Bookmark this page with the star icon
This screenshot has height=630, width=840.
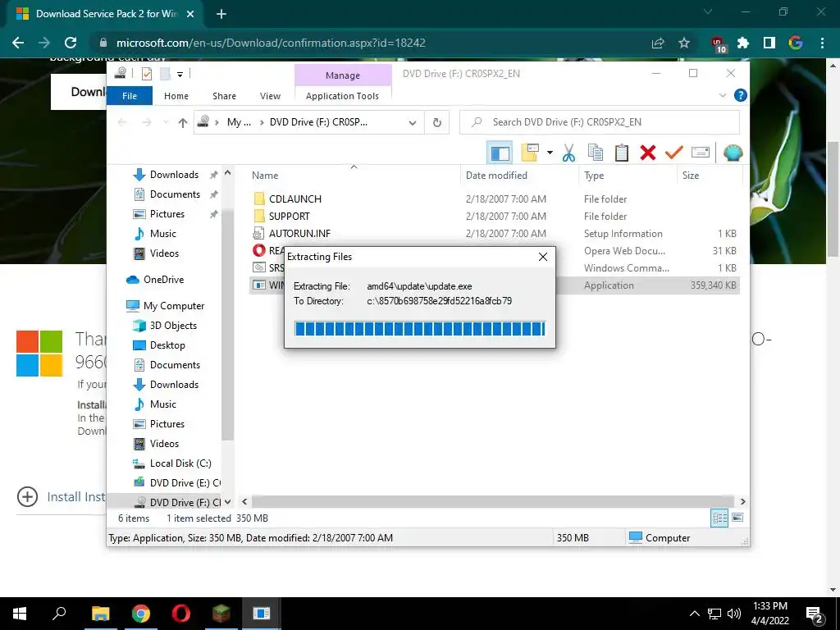[x=684, y=43]
